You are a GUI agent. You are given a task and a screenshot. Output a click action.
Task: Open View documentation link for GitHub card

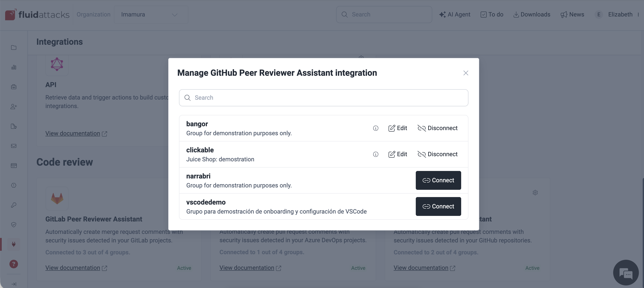(425, 268)
